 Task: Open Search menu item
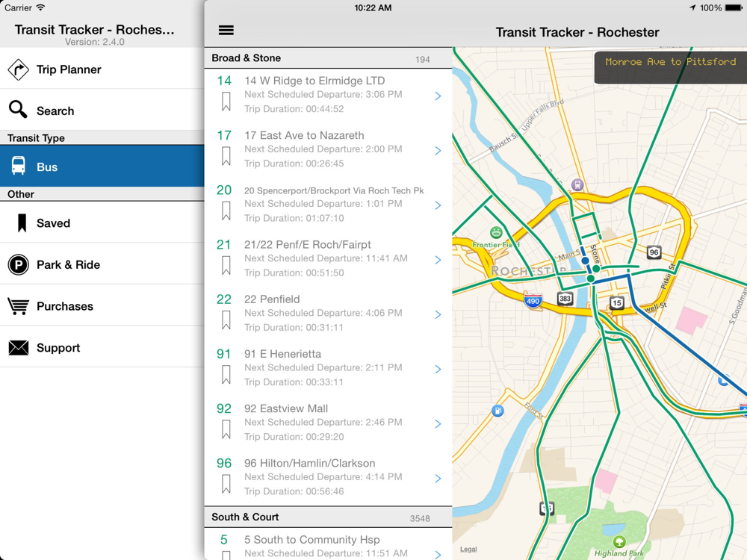(x=102, y=110)
